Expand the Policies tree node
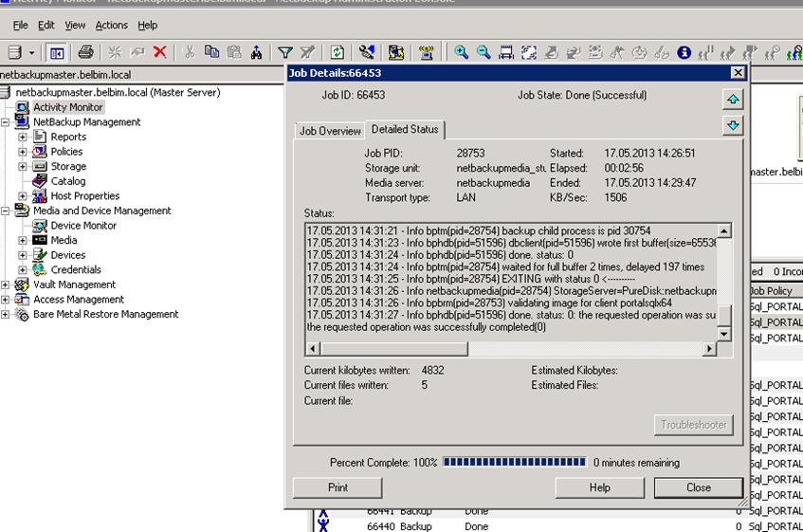The image size is (803, 532). tap(23, 152)
